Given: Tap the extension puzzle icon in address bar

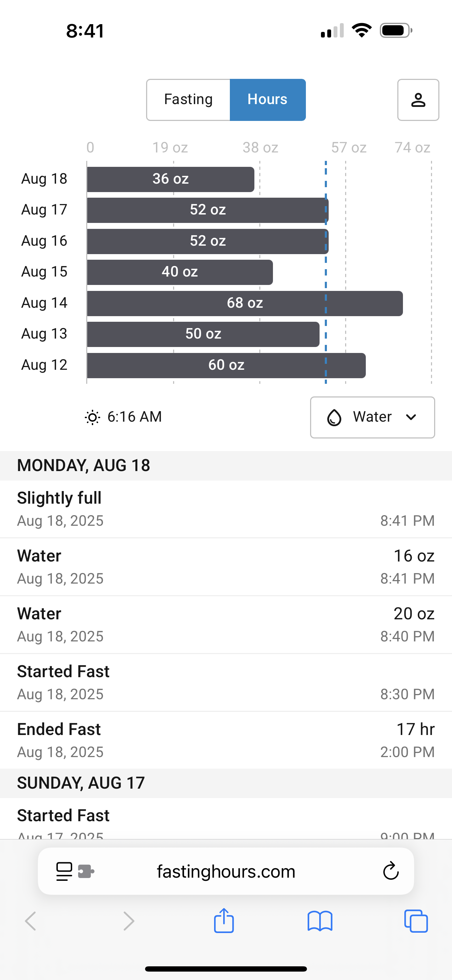Looking at the screenshot, I should pos(86,871).
